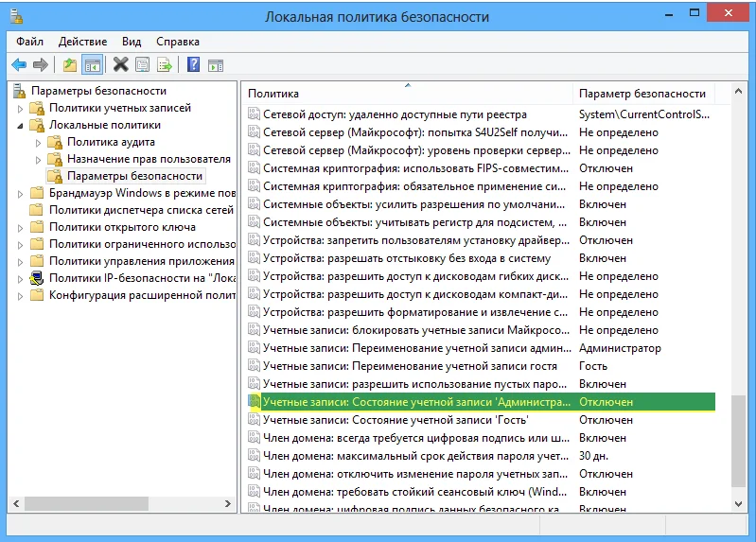
Task: Select 'Конфигурация расширенной политики' tree item
Action: pos(142,295)
